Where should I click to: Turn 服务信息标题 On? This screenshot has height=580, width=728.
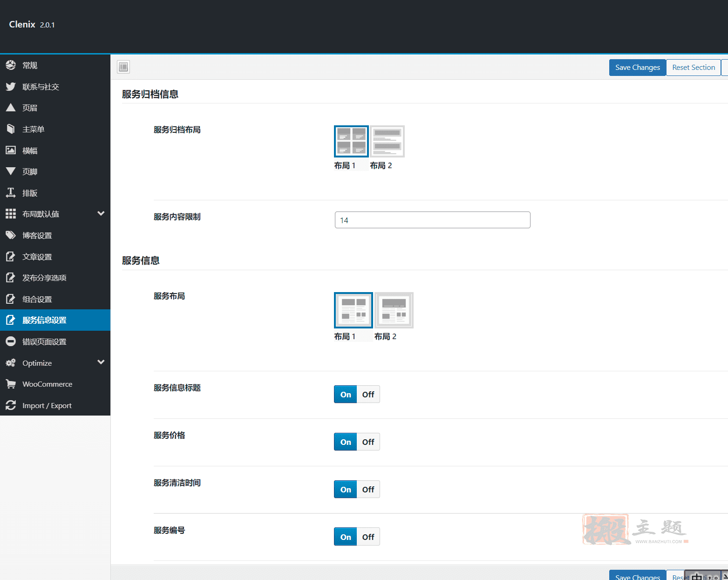(346, 395)
